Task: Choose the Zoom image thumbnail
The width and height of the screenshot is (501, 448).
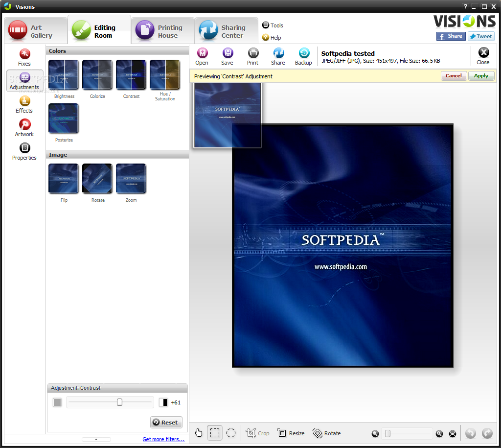Action: pos(131,179)
